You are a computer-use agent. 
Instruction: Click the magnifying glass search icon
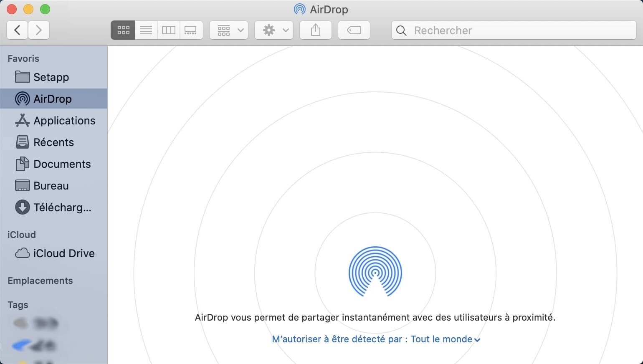[401, 30]
